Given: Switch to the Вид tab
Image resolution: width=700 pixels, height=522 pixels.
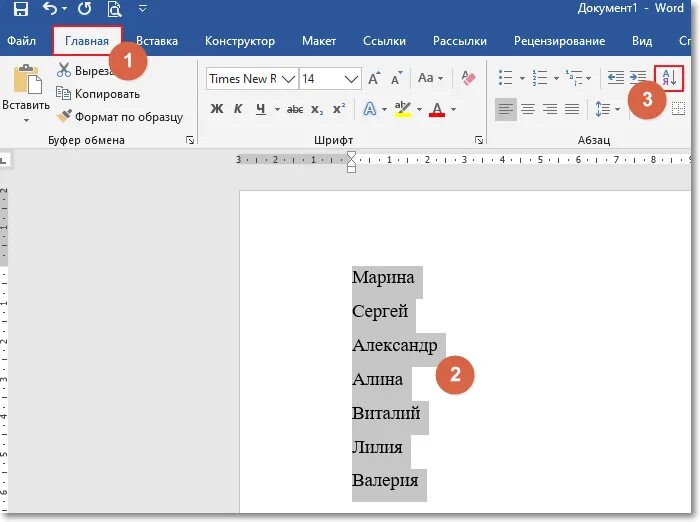Looking at the screenshot, I should (x=642, y=41).
